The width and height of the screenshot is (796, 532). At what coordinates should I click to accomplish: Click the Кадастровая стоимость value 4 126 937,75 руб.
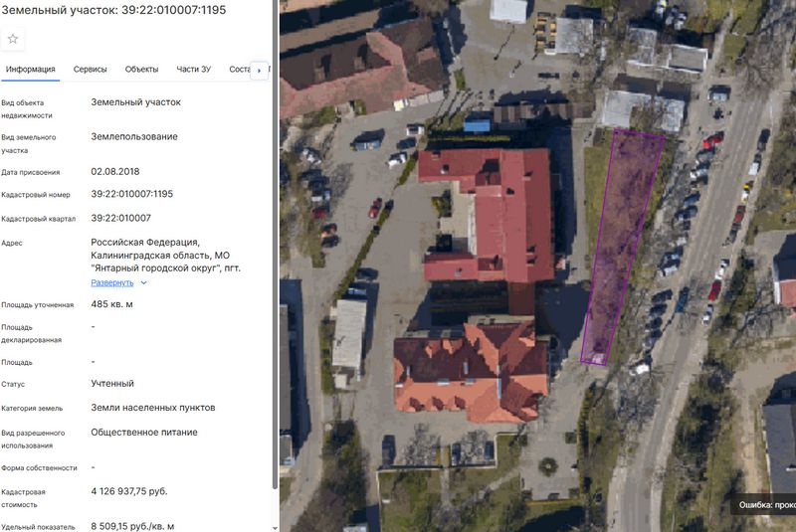pyautogui.click(x=128, y=490)
